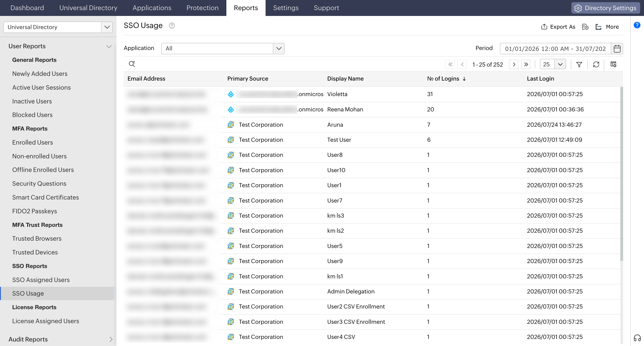Click Test Corporation icon in Test User row
This screenshot has height=346, width=644.
(x=230, y=140)
